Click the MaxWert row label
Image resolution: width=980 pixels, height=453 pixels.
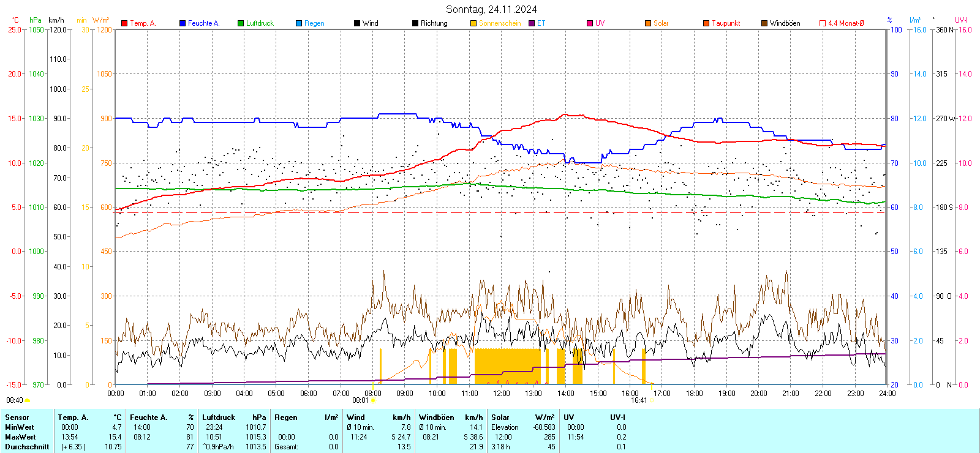pos(20,437)
